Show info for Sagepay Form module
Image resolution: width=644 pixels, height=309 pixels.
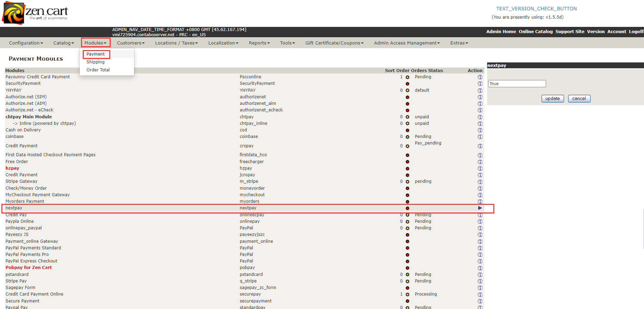pos(480,288)
